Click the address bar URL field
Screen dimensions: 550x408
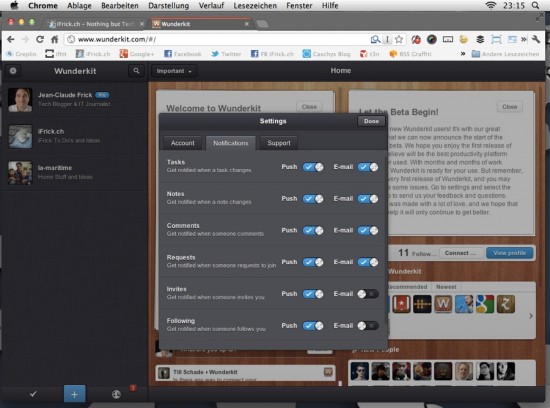pyautogui.click(x=217, y=39)
